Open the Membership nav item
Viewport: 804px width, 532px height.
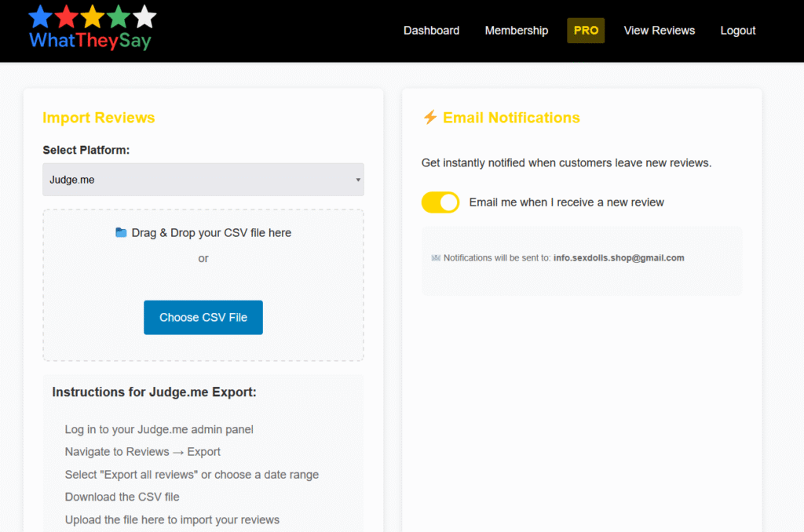pyautogui.click(x=516, y=31)
